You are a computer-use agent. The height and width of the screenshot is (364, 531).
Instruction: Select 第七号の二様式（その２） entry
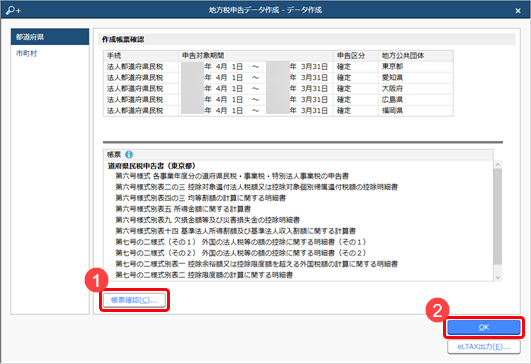click(241, 253)
